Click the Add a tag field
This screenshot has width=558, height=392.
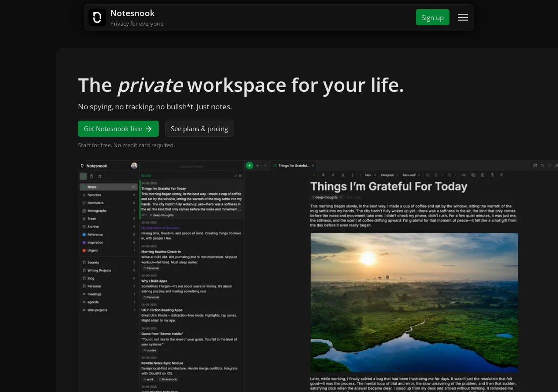point(354,197)
